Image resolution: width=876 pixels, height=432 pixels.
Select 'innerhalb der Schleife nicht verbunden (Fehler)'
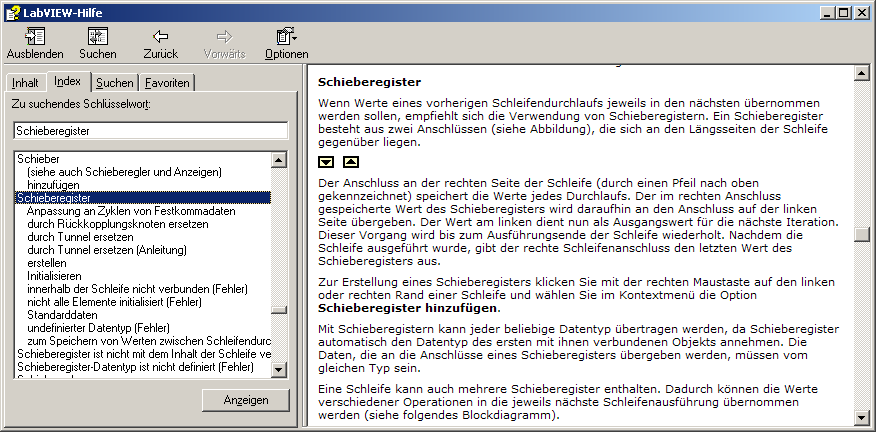(137, 289)
